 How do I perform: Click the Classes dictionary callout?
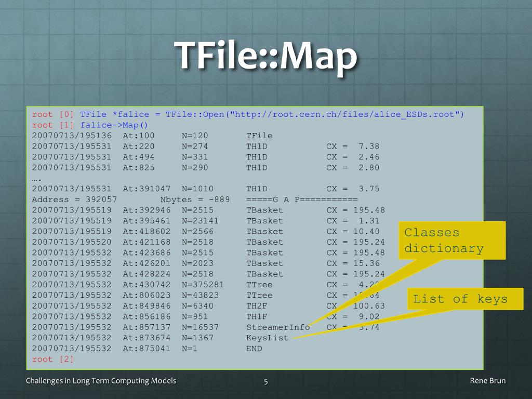point(452,241)
